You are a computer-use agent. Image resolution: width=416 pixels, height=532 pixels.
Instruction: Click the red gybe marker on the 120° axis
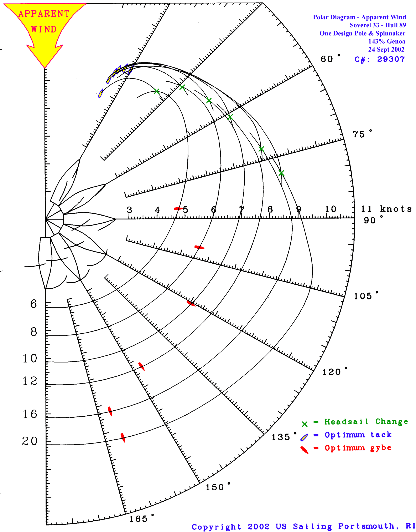click(191, 304)
